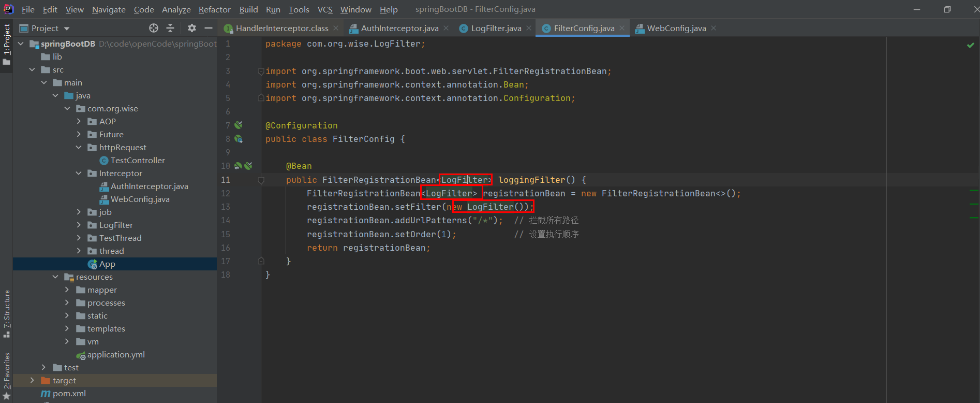Click the Spring bean gutter icon on line 8
Screen dimensions: 980x403
[x=239, y=139]
